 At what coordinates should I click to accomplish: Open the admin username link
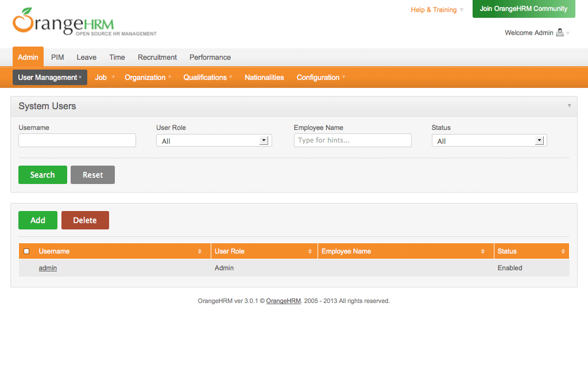click(x=48, y=268)
